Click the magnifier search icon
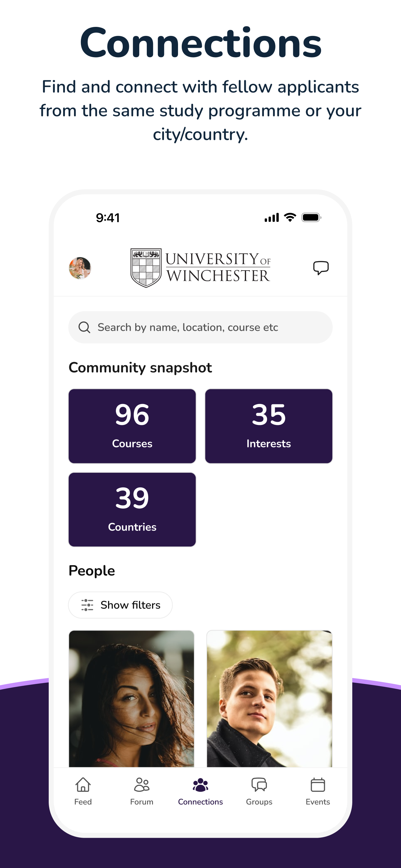 pyautogui.click(x=84, y=327)
